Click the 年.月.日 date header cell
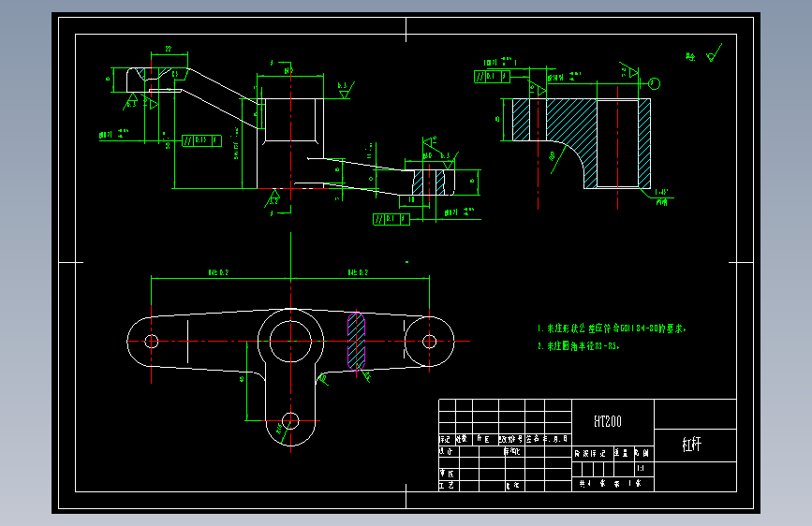Viewport: 812px width, 526px height. tap(556, 439)
